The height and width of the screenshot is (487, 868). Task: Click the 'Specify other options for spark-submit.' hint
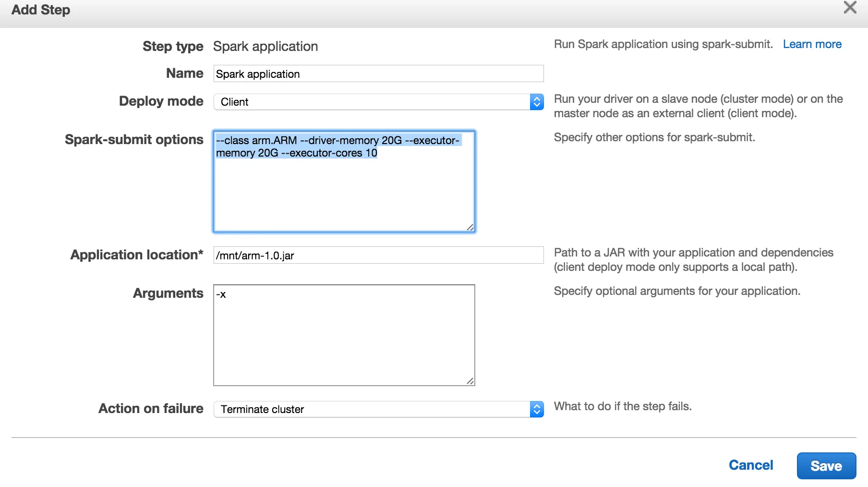(x=654, y=137)
